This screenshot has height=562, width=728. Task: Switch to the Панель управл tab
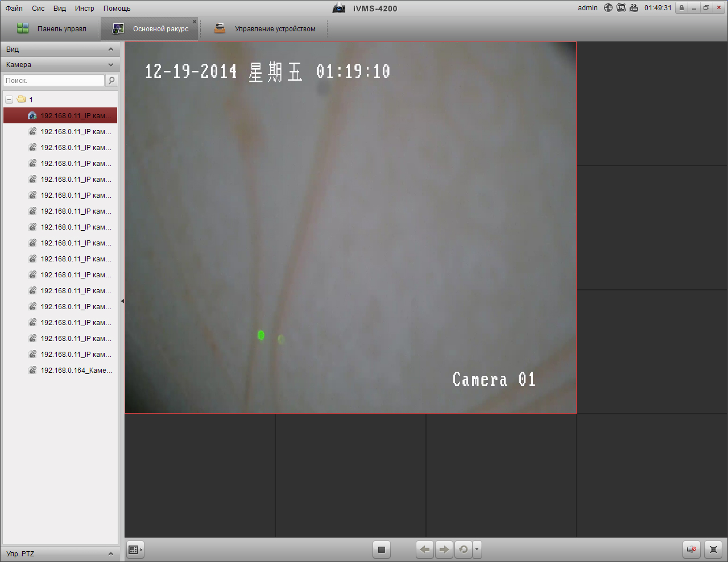tap(51, 28)
